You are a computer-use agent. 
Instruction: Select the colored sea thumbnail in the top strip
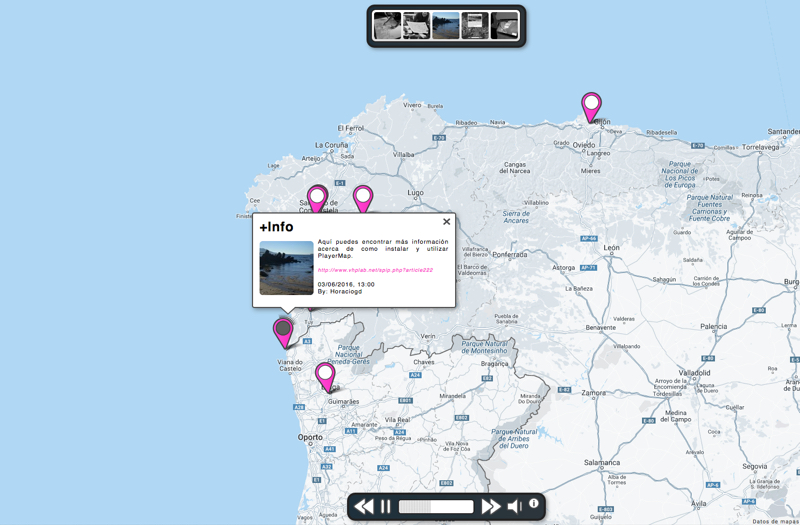[x=446, y=26]
